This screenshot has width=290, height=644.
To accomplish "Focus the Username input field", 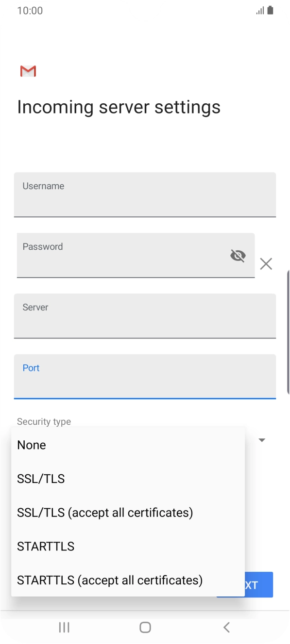I will 145,194.
